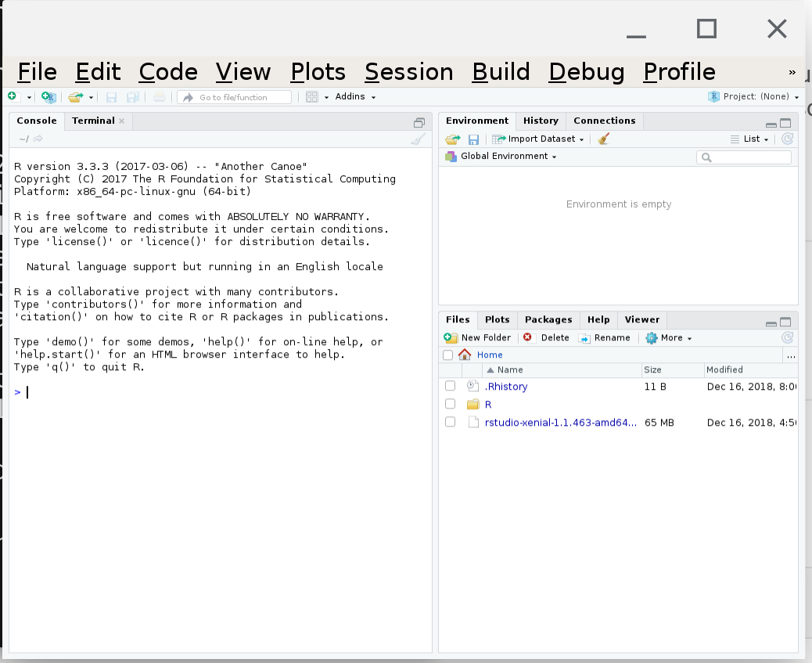The image size is (812, 663).
Task: Open the .Rhistory file link
Action: (x=506, y=387)
